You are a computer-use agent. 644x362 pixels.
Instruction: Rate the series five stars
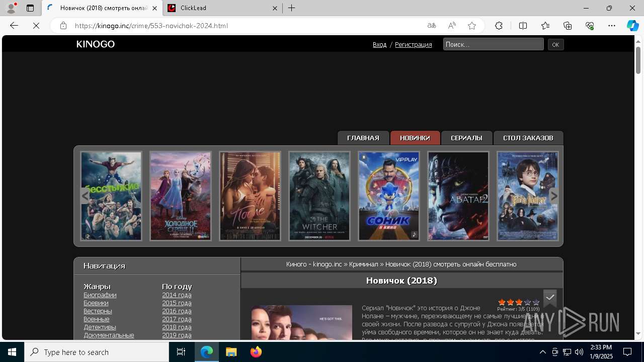536,302
